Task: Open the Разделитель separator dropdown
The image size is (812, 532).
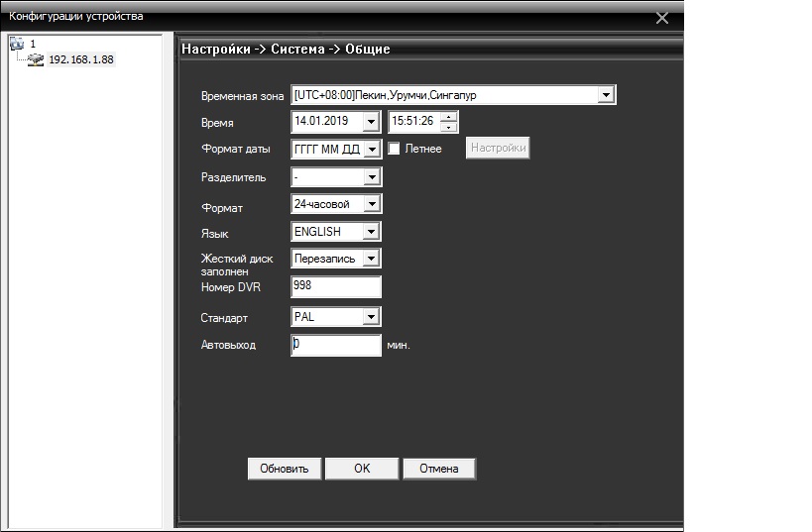Action: (372, 177)
